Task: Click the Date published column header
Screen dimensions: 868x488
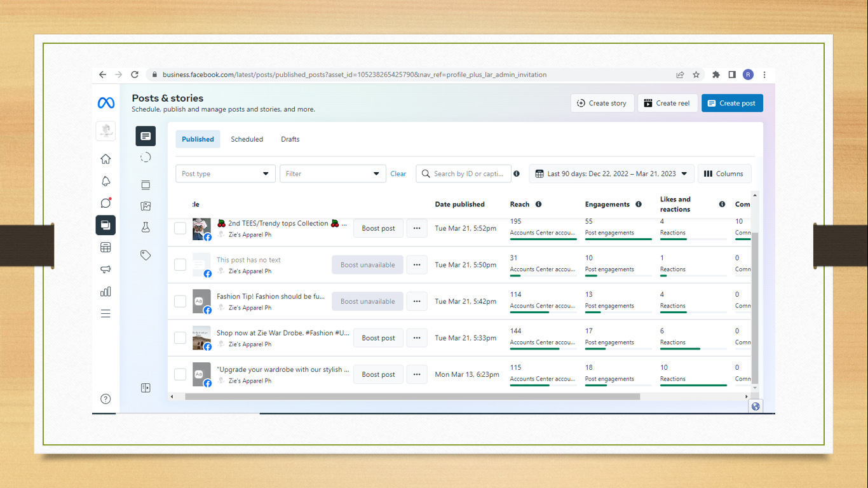Action: point(459,205)
